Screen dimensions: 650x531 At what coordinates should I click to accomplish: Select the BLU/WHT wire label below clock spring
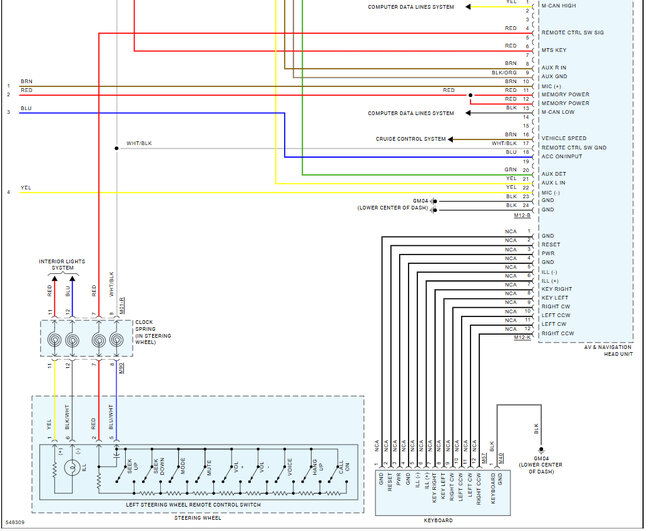tap(111, 417)
